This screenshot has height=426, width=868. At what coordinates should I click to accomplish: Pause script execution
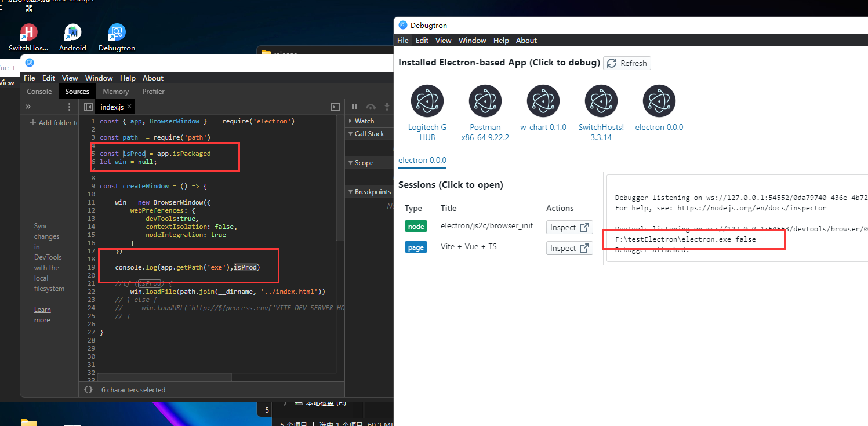354,107
